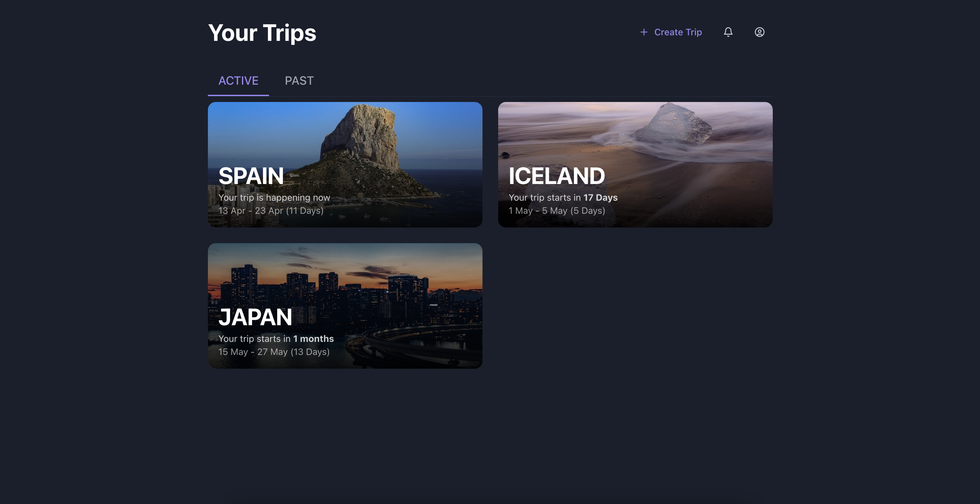Click the Create Trip button label
This screenshot has width=980, height=504.
678,32
